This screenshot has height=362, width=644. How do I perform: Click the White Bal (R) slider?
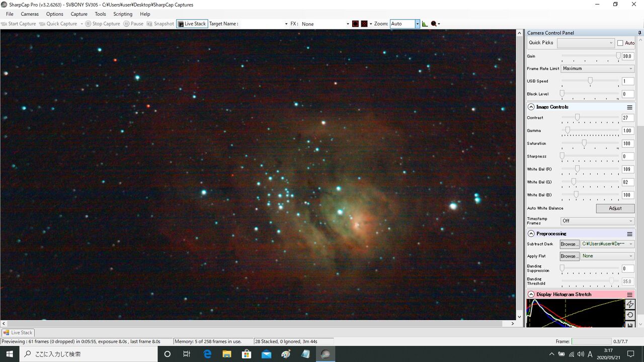point(590,169)
